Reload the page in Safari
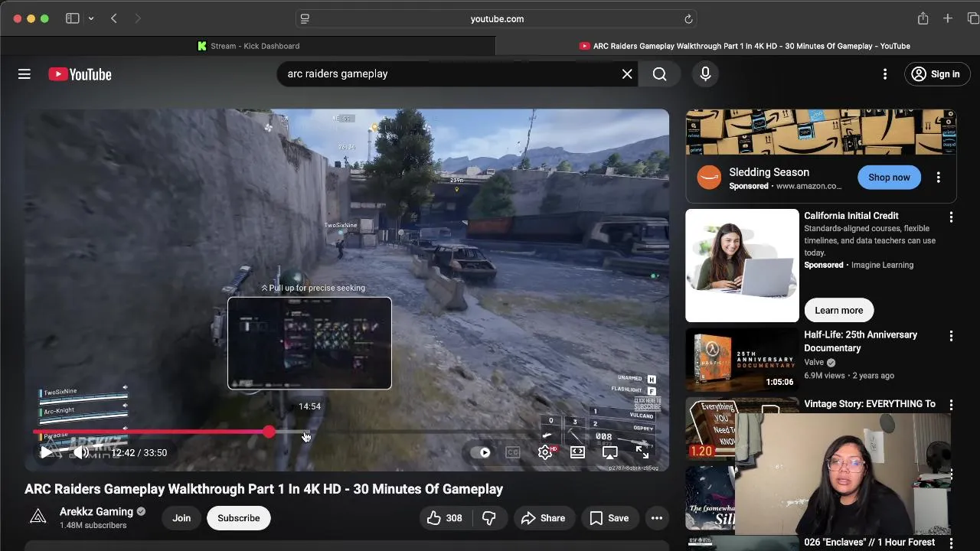The width and height of the screenshot is (980, 551). 688,19
